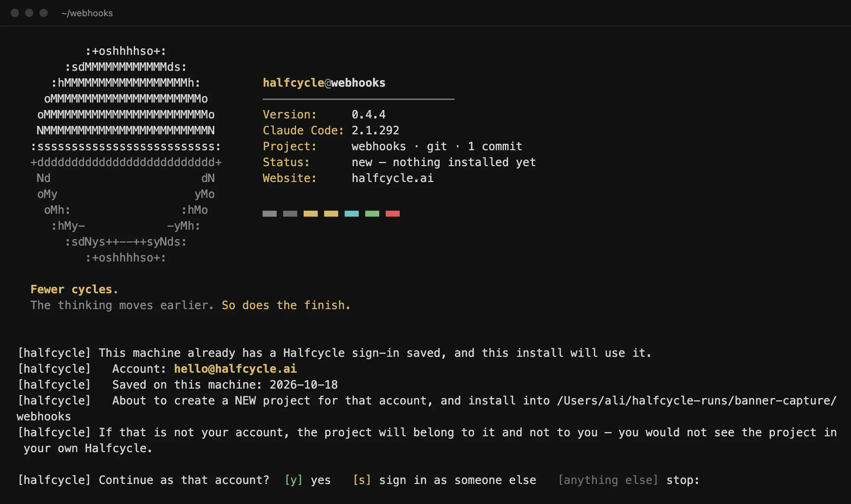Click the [anything else] stop option
The width and height of the screenshot is (851, 504).
[628, 480]
